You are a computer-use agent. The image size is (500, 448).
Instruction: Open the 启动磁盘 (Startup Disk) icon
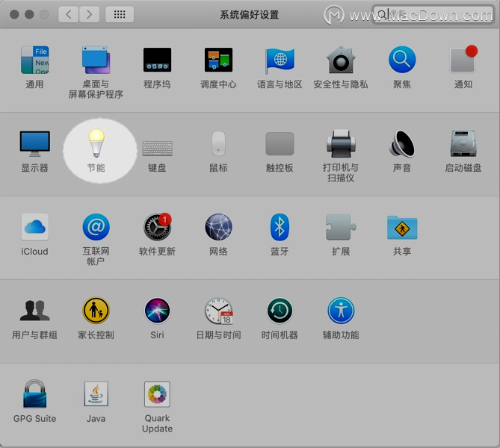click(463, 143)
